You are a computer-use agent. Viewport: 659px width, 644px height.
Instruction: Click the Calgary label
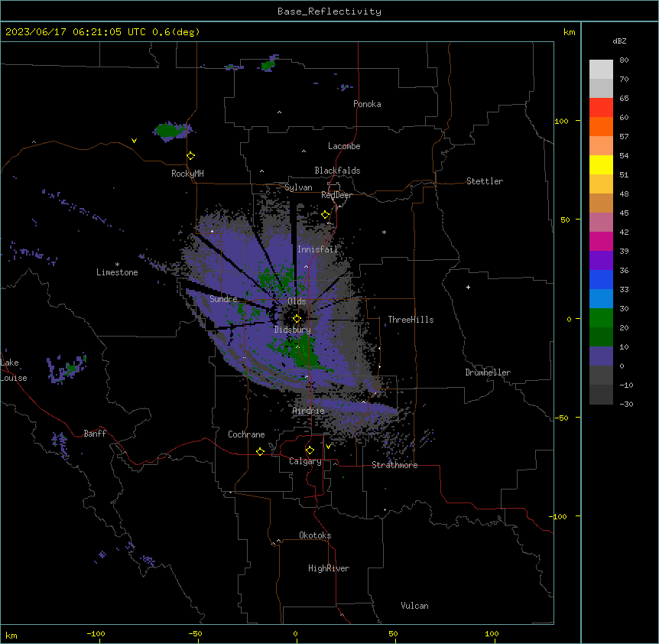click(x=305, y=461)
